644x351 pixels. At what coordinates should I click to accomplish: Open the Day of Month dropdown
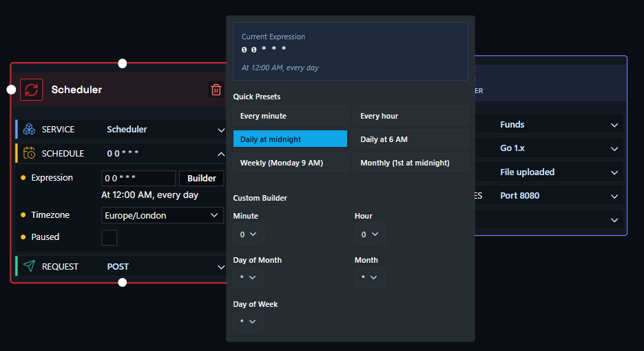coord(248,277)
